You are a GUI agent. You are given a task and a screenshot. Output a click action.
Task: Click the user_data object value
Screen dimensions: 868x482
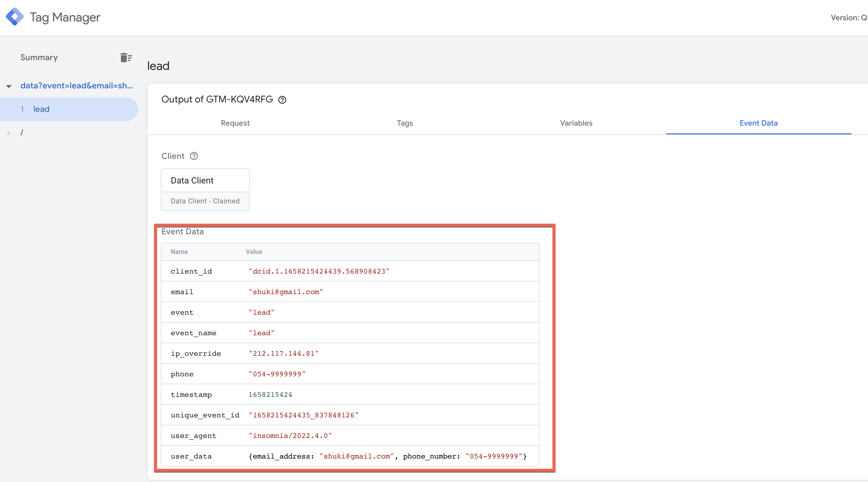(x=388, y=456)
